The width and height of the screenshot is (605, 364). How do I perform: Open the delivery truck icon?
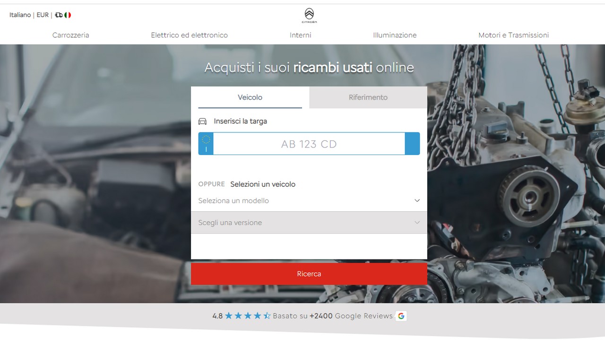[58, 15]
